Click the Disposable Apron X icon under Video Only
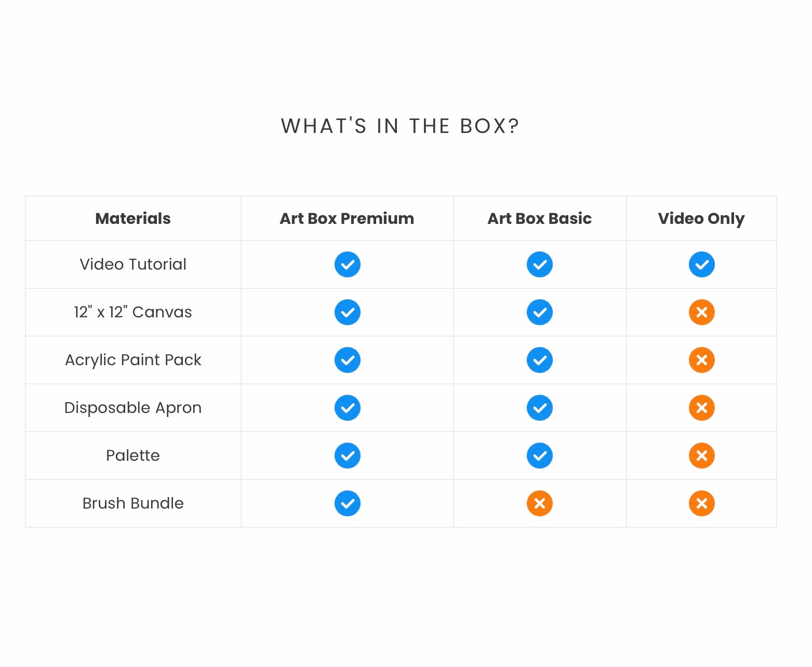812x667 pixels. click(x=701, y=408)
